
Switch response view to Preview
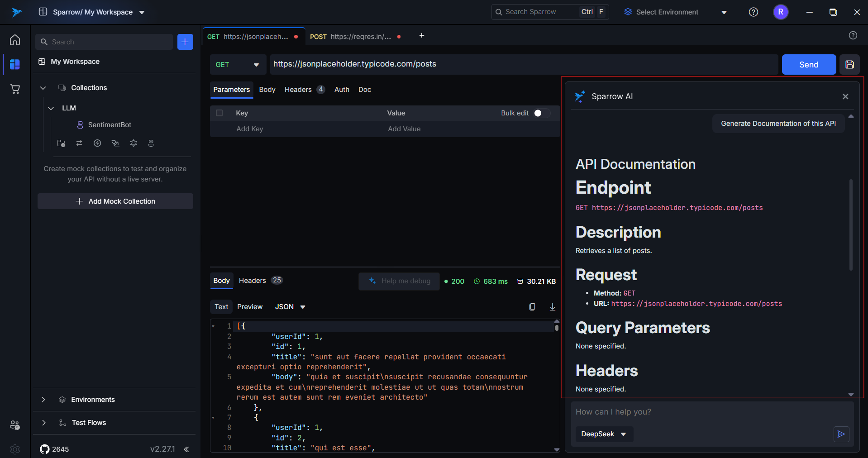[250, 307]
